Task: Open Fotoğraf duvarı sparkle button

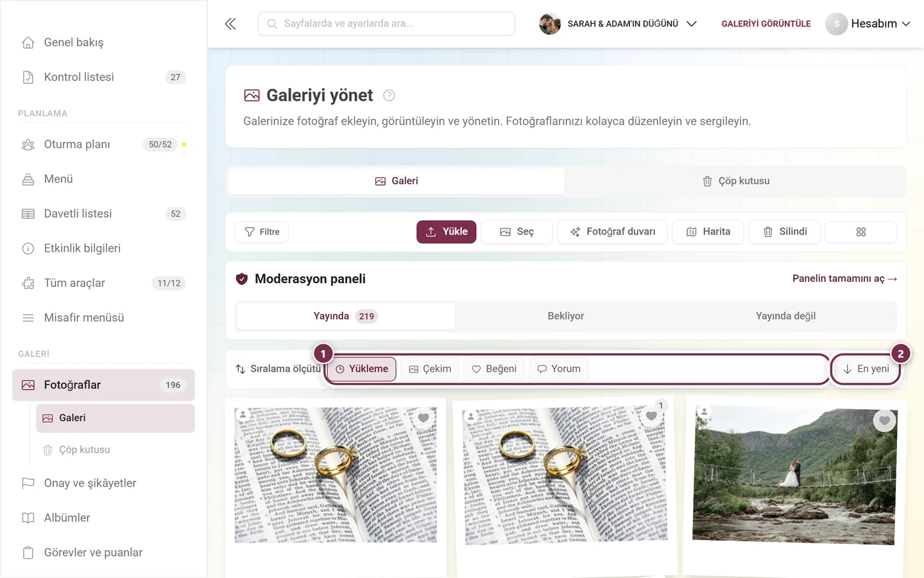Action: (612, 232)
